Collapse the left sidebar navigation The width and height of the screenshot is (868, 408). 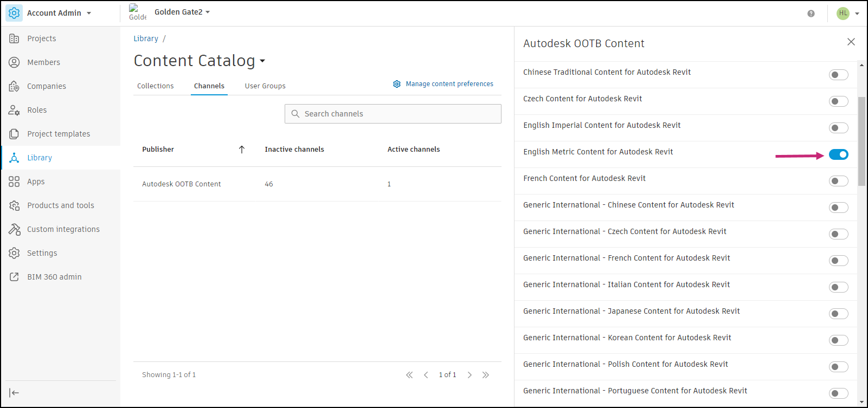click(x=14, y=393)
